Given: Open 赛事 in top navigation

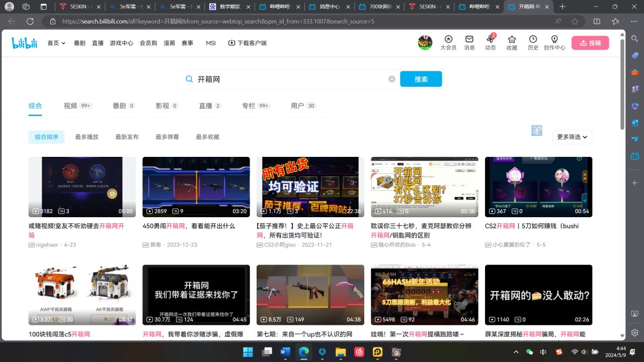Looking at the screenshot, I should click(188, 43).
